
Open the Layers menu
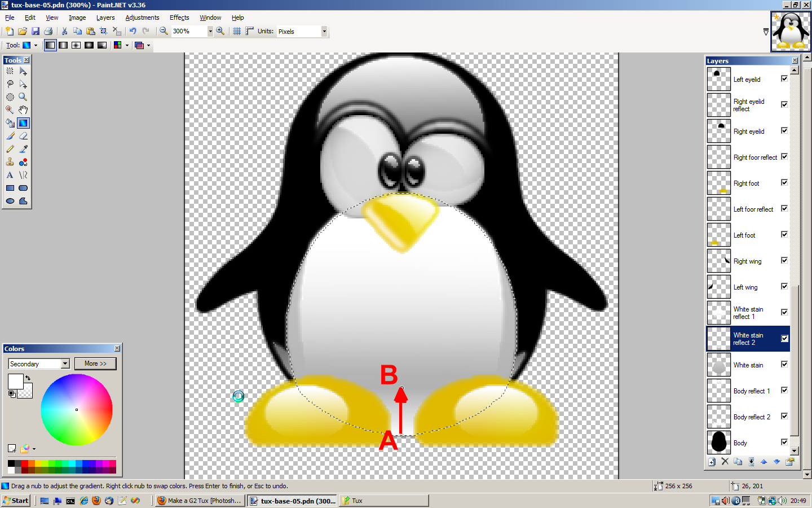click(105, 17)
